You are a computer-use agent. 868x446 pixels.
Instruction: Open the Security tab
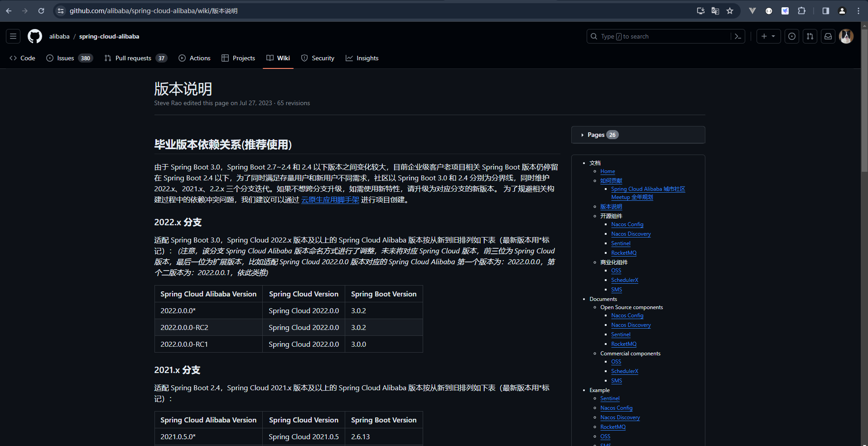[318, 58]
